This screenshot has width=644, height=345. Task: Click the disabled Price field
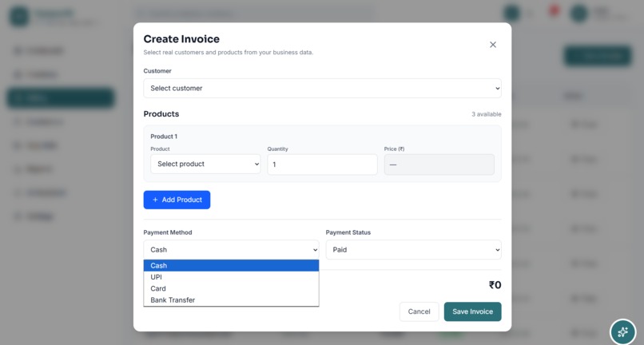click(x=439, y=165)
